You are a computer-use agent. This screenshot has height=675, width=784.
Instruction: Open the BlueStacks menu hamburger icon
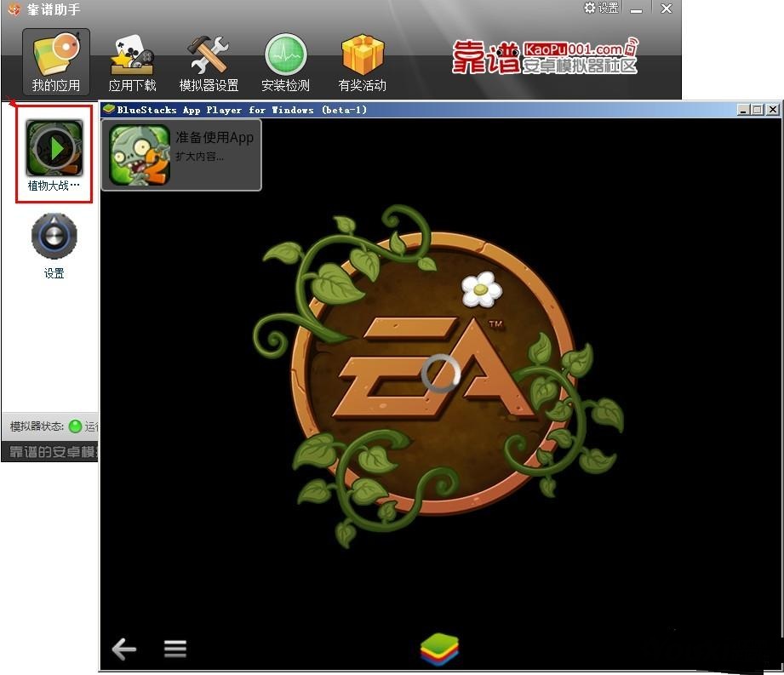click(175, 649)
